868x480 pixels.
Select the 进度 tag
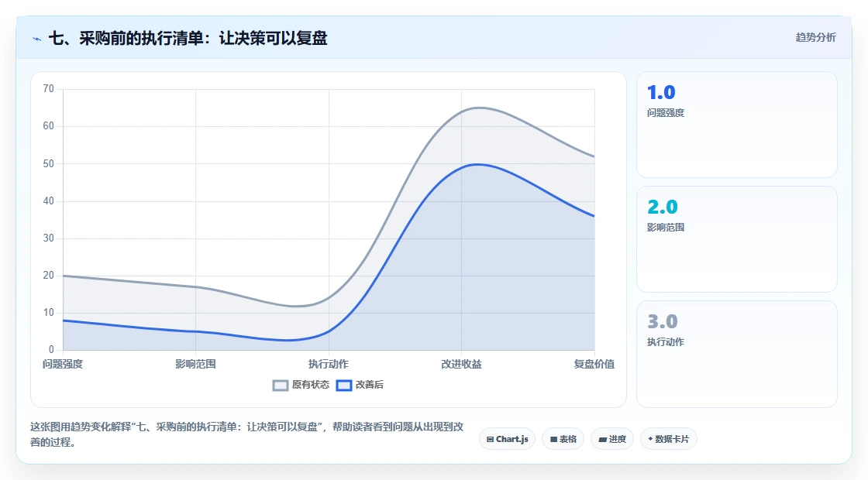coord(612,439)
